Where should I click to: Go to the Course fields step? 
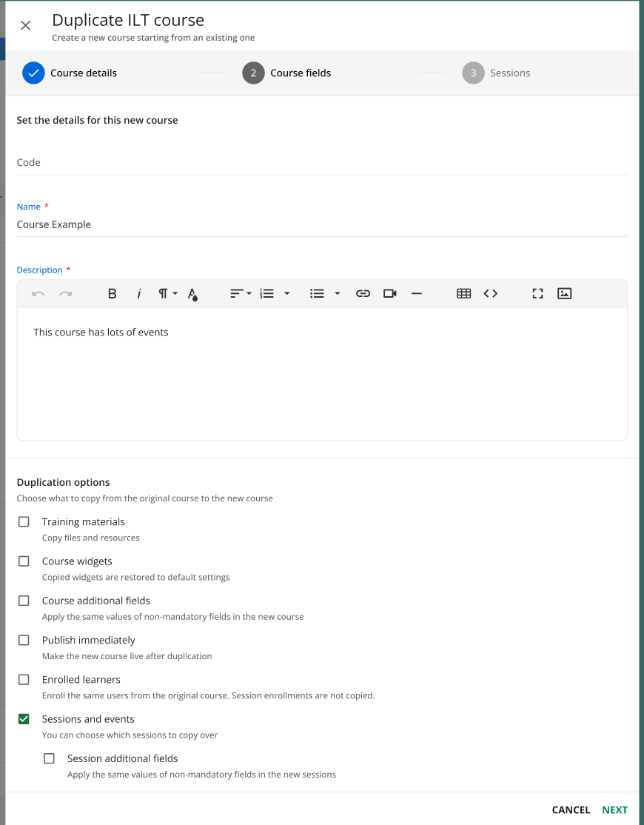[x=286, y=73]
